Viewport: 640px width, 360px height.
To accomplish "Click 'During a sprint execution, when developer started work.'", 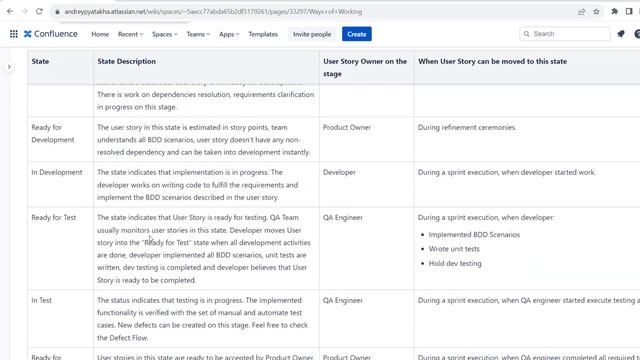I will click(507, 172).
